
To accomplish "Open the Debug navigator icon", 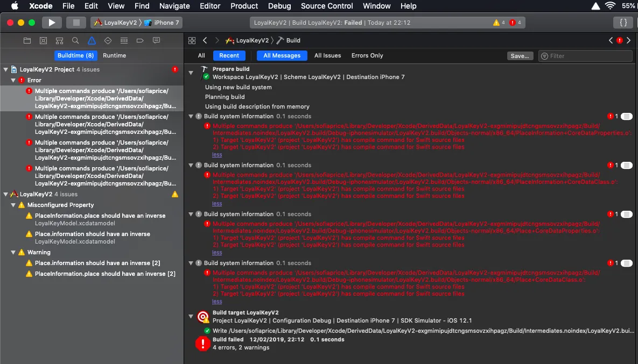I will point(124,41).
